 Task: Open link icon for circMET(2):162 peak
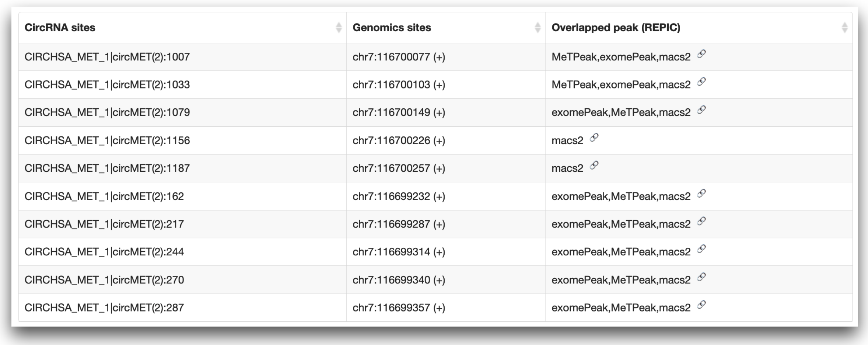[x=701, y=193]
